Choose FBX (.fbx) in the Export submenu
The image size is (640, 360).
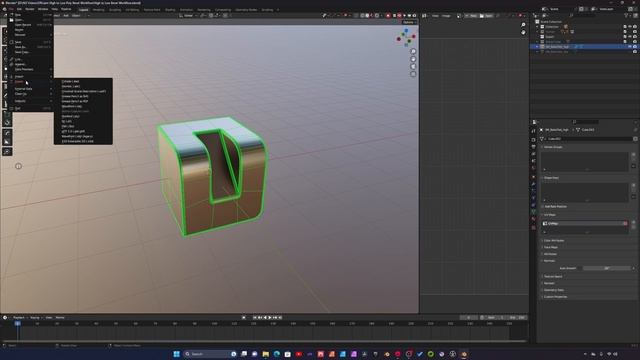click(x=68, y=126)
